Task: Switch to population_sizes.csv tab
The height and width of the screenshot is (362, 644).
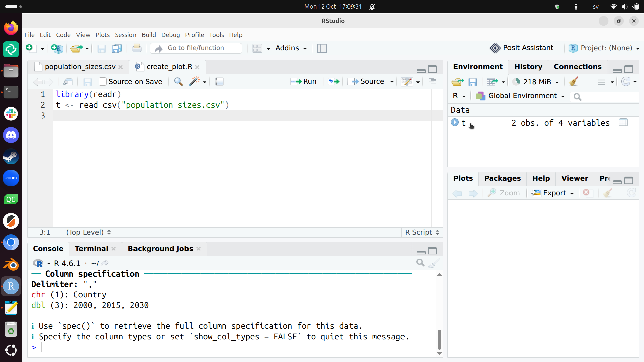Action: 80,67
